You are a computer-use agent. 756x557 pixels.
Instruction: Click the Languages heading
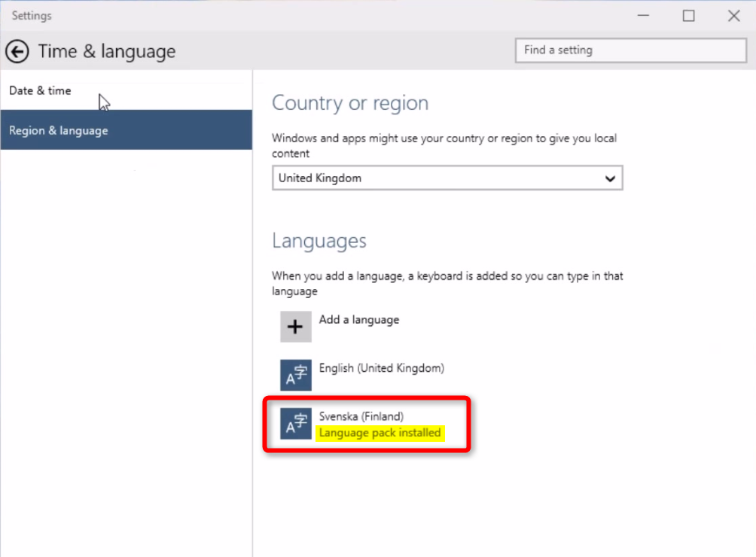319,241
